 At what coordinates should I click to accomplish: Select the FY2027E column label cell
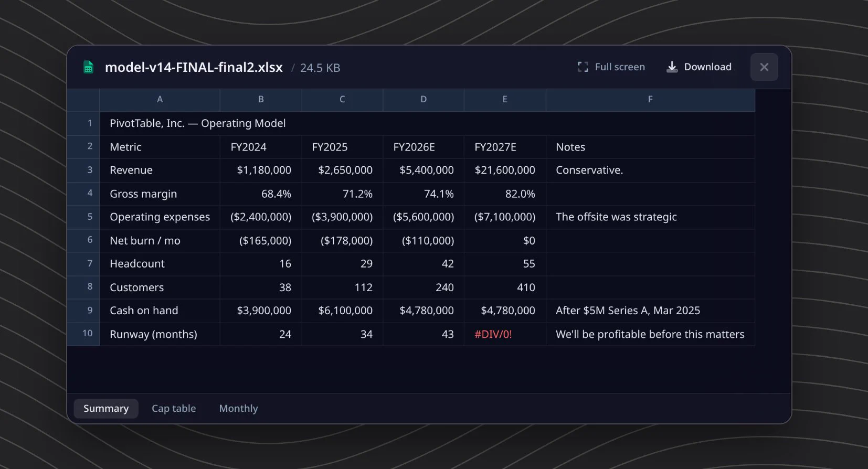pos(505,147)
